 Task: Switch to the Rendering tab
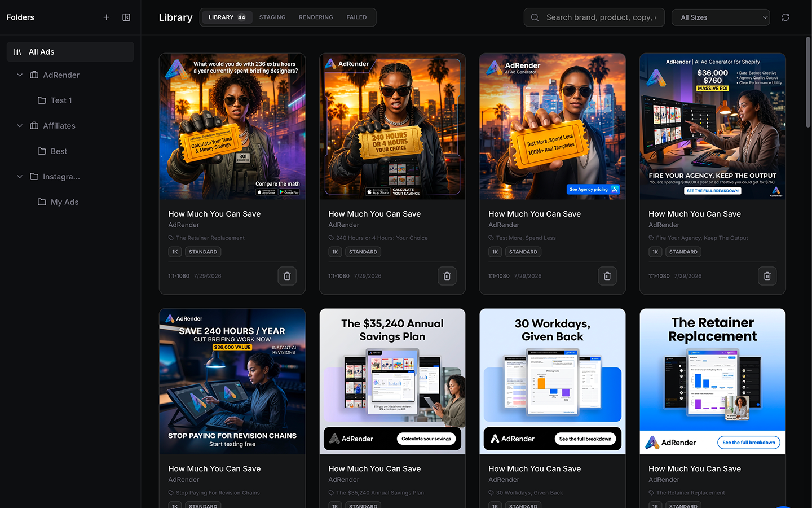coord(316,17)
